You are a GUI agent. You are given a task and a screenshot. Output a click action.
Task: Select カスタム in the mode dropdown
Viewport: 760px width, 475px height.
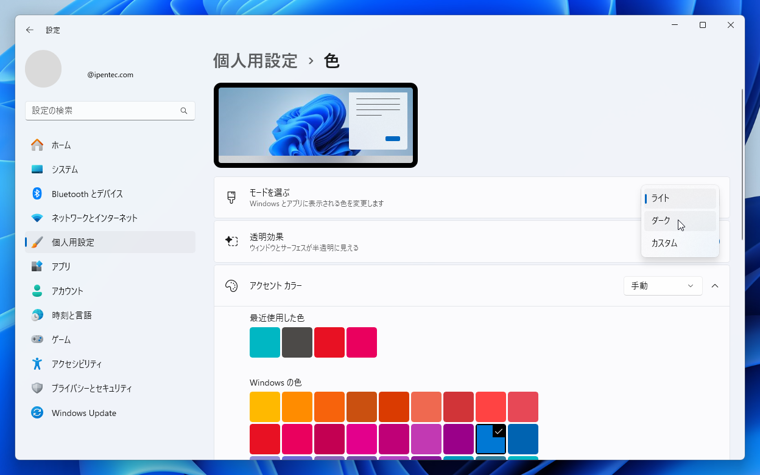tap(680, 243)
